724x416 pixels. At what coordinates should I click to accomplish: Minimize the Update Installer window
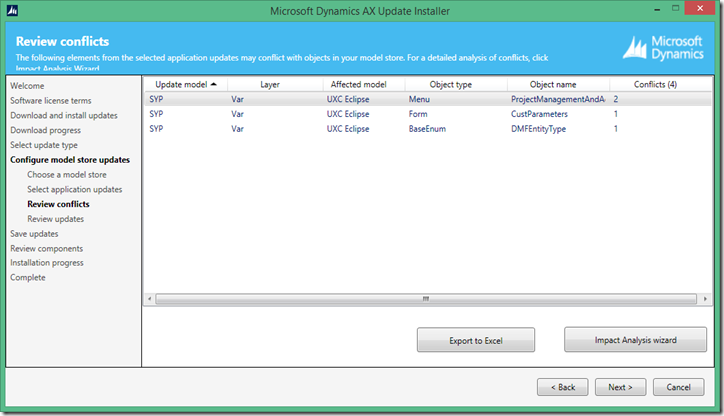pyautogui.click(x=657, y=9)
